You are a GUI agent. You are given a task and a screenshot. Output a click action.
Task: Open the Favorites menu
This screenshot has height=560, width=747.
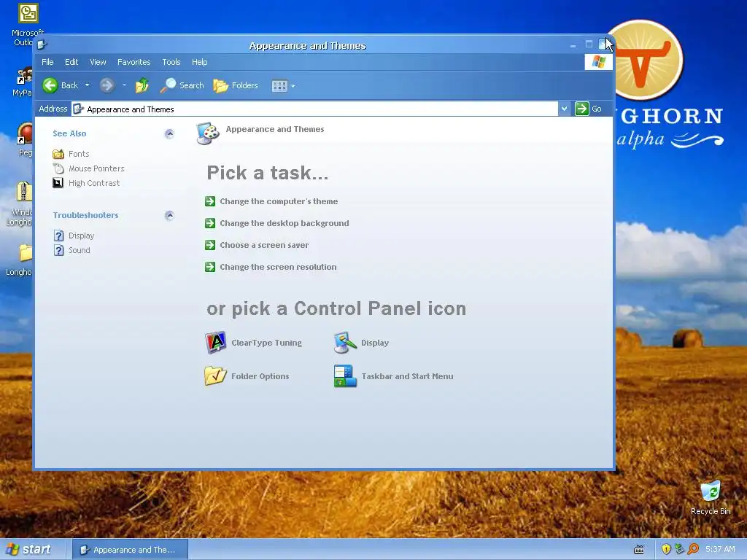pyautogui.click(x=134, y=62)
